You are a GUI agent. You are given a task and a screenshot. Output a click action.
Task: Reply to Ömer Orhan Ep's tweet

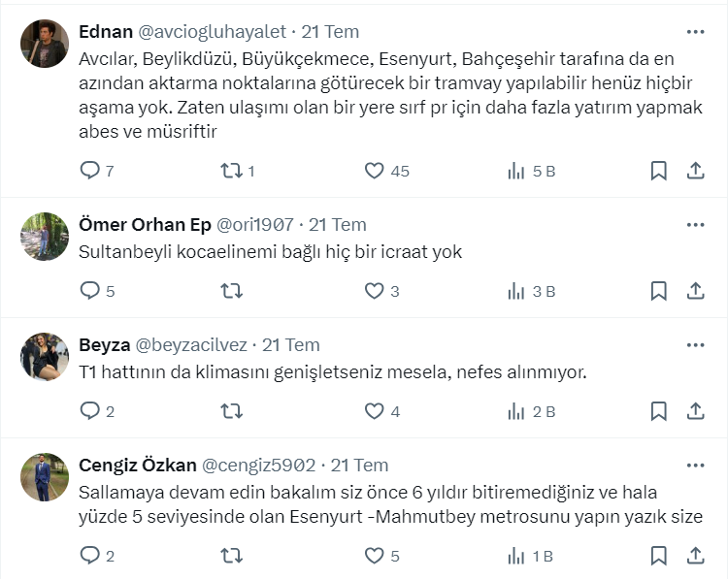coord(90,290)
